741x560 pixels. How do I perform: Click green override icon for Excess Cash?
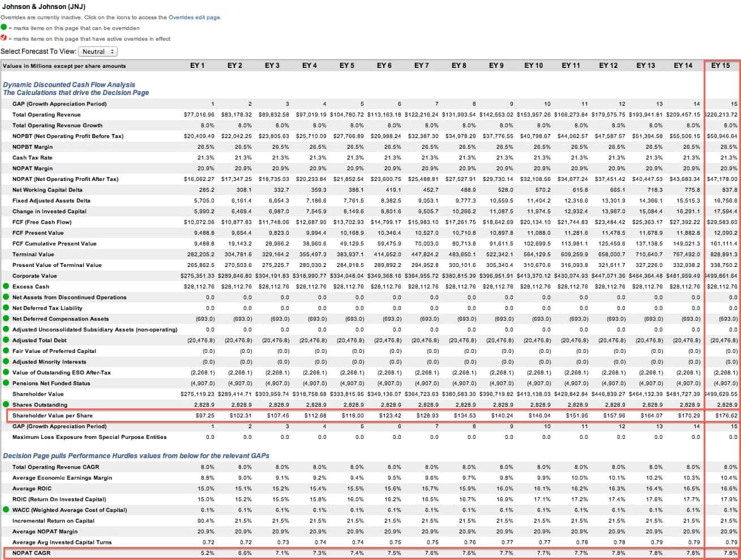pyautogui.click(x=6, y=287)
